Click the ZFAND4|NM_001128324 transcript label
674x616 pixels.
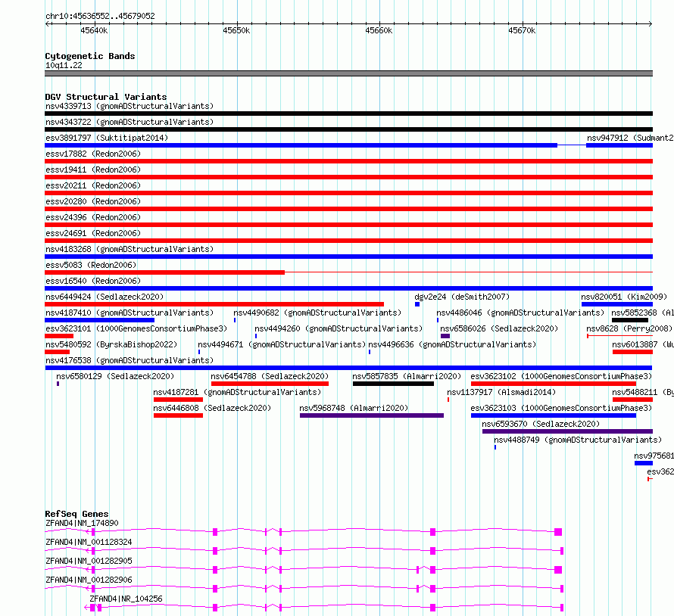(x=89, y=542)
